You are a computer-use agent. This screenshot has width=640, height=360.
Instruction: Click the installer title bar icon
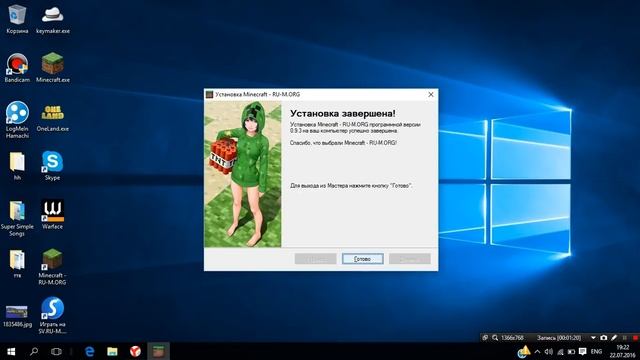click(209, 94)
